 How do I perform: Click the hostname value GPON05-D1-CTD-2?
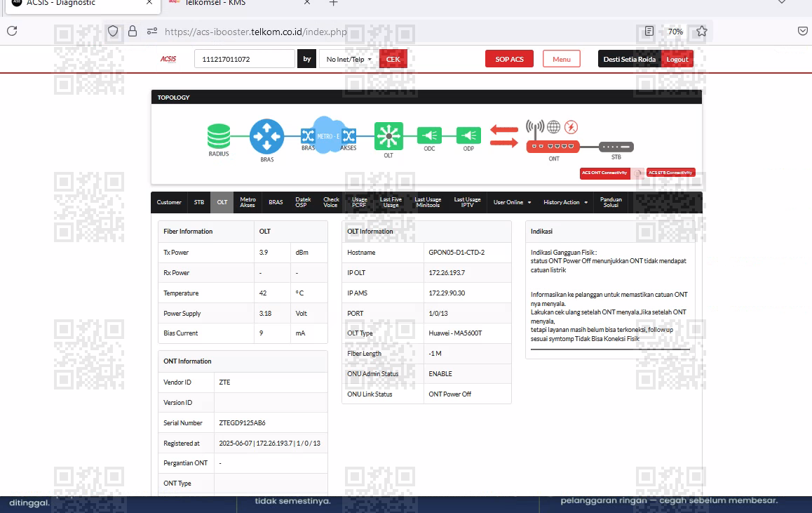click(456, 253)
